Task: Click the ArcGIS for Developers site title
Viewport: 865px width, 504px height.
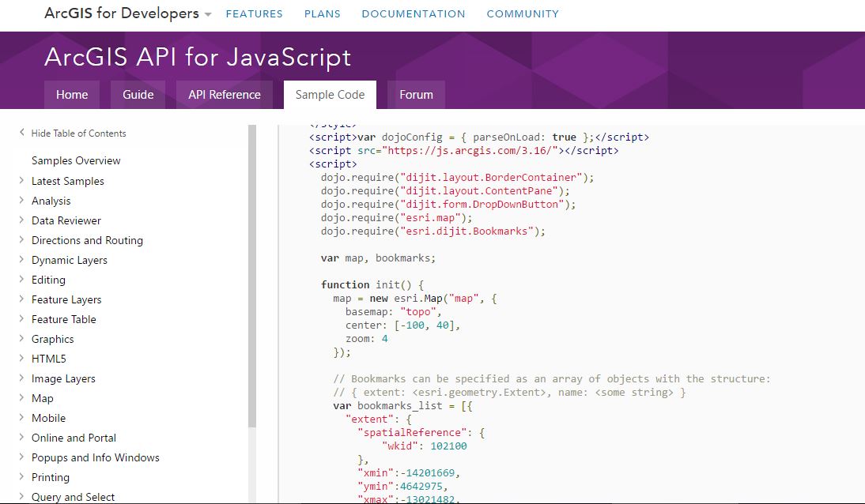Action: (x=121, y=13)
